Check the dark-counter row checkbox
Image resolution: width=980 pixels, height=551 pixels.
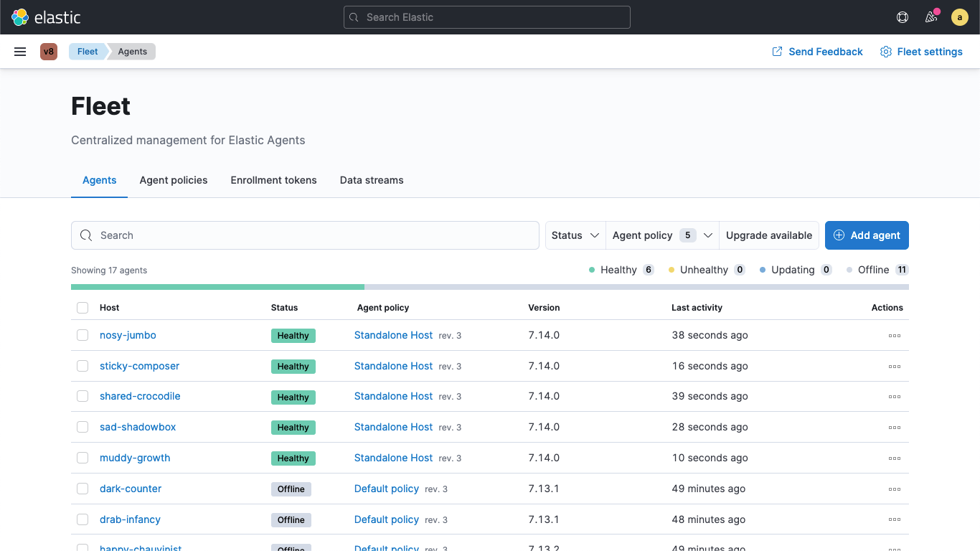tap(83, 489)
